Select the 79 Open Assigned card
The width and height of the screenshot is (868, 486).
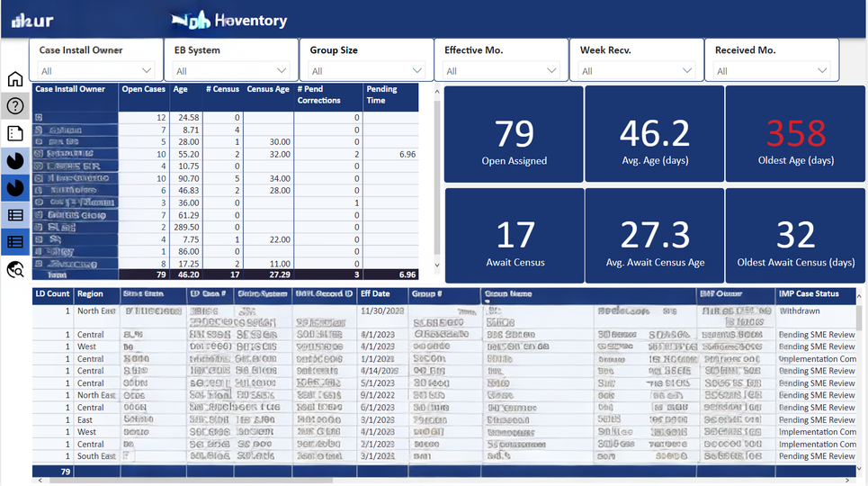click(x=514, y=134)
